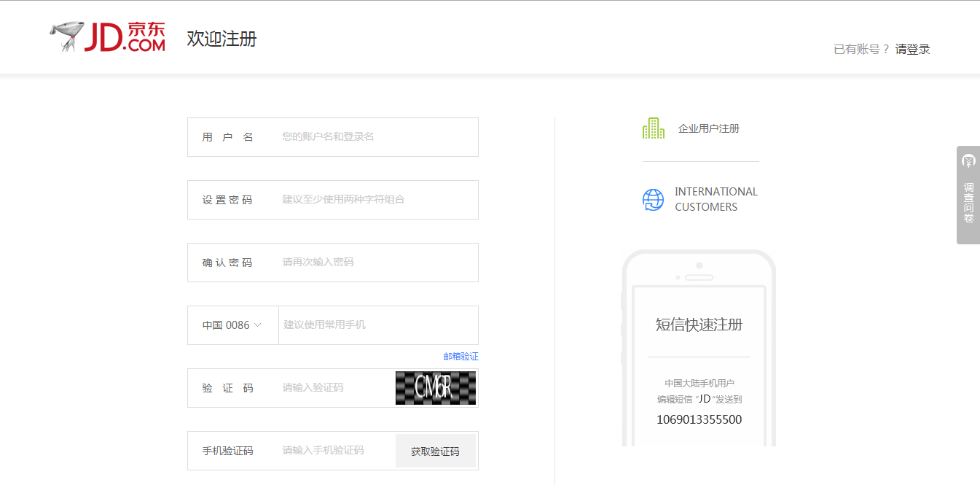Refresh the captcha image
Screen dimensions: 980x485
click(x=436, y=388)
